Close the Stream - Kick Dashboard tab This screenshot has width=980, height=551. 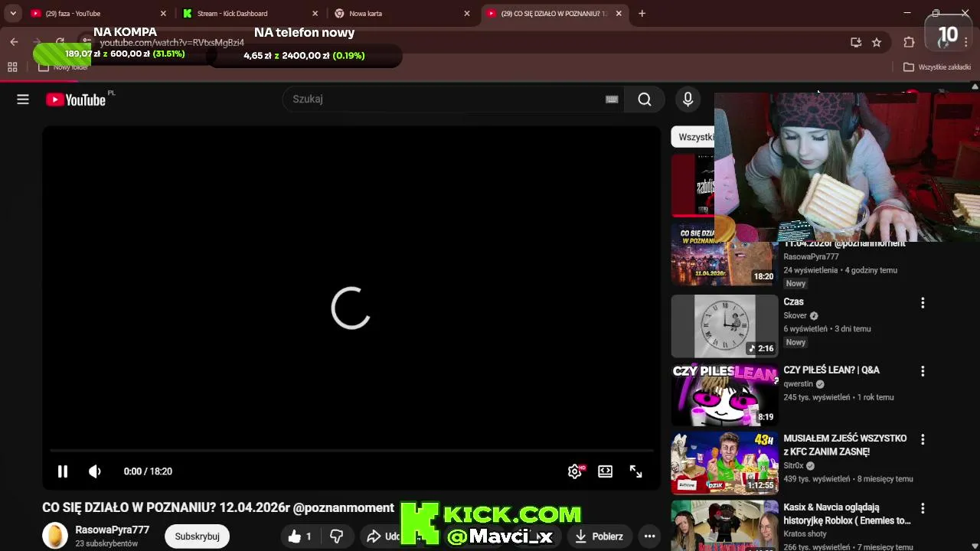(315, 14)
